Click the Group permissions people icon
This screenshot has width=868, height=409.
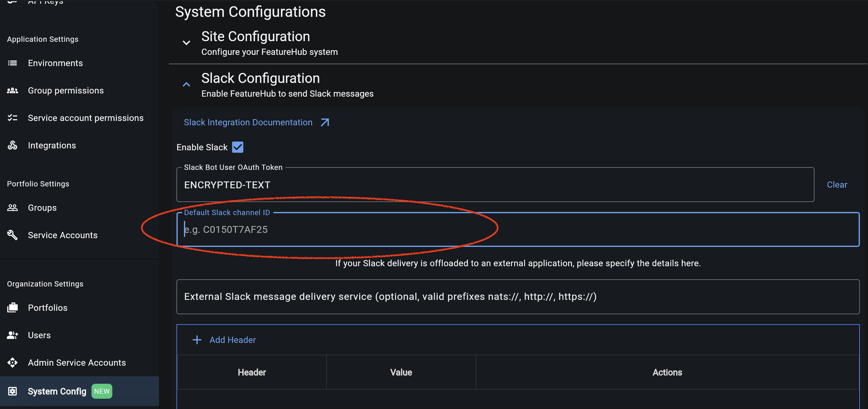[12, 91]
